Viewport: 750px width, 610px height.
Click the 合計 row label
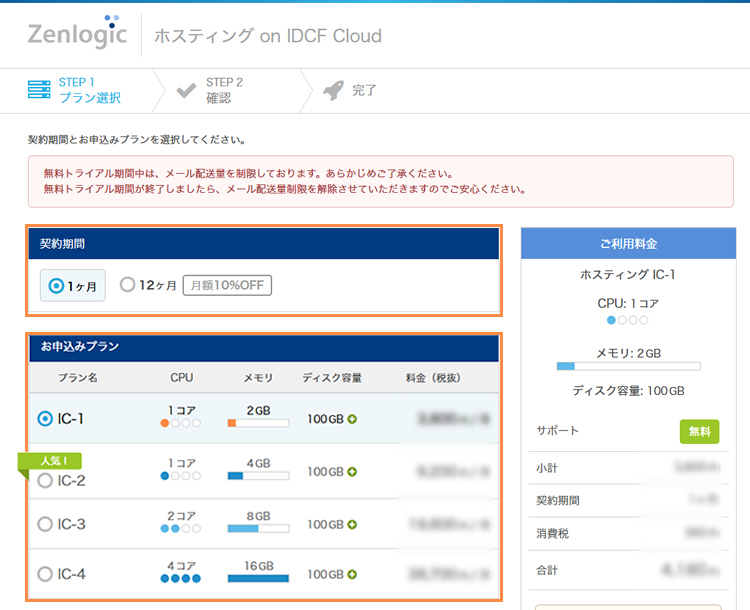coord(547,570)
